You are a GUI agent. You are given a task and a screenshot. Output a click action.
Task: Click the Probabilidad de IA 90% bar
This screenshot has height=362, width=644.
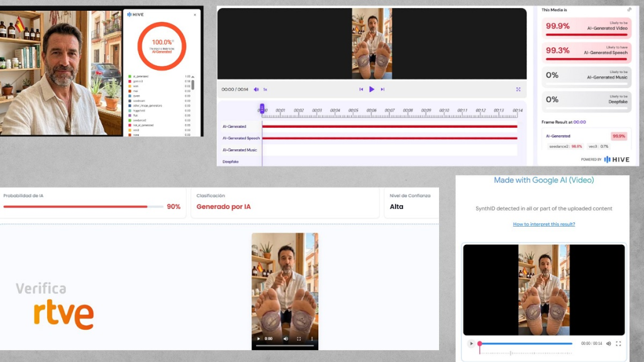[84, 206]
